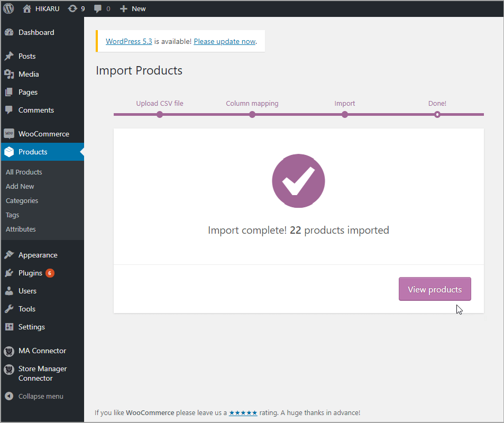Open the New menu in admin bar

139,8
